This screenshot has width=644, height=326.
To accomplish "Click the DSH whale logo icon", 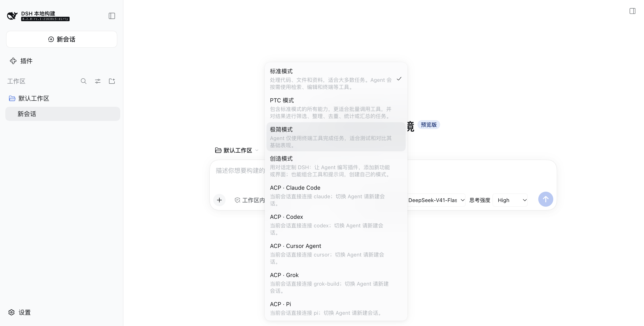I will (x=12, y=16).
